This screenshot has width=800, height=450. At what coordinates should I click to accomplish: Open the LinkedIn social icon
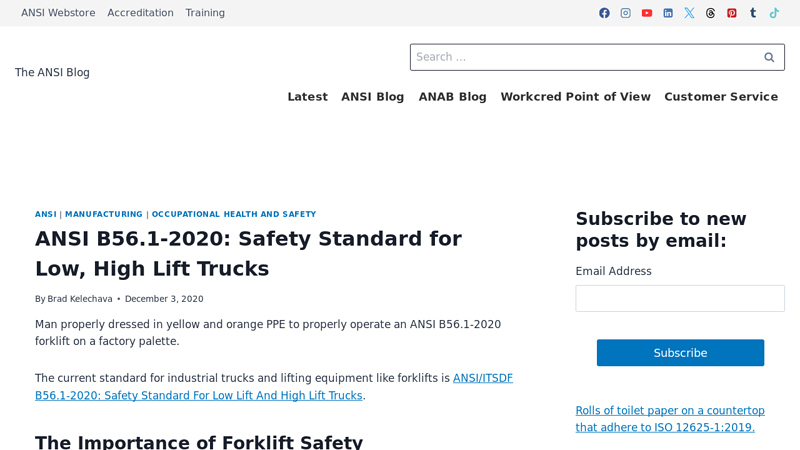coord(668,13)
